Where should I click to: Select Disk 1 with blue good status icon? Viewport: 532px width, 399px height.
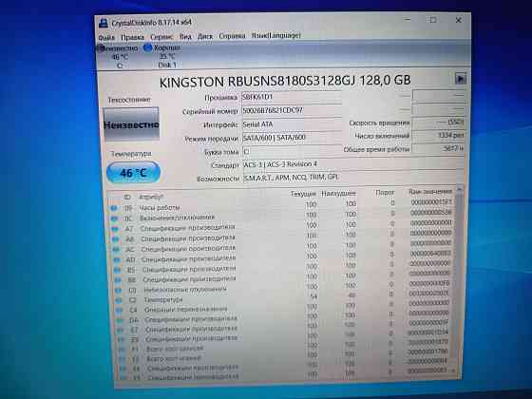[162, 56]
